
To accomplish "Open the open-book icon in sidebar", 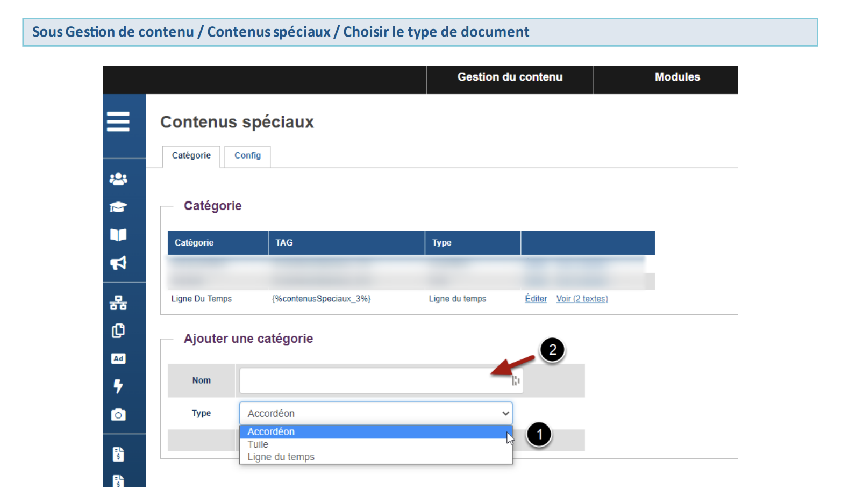I will click(x=118, y=235).
